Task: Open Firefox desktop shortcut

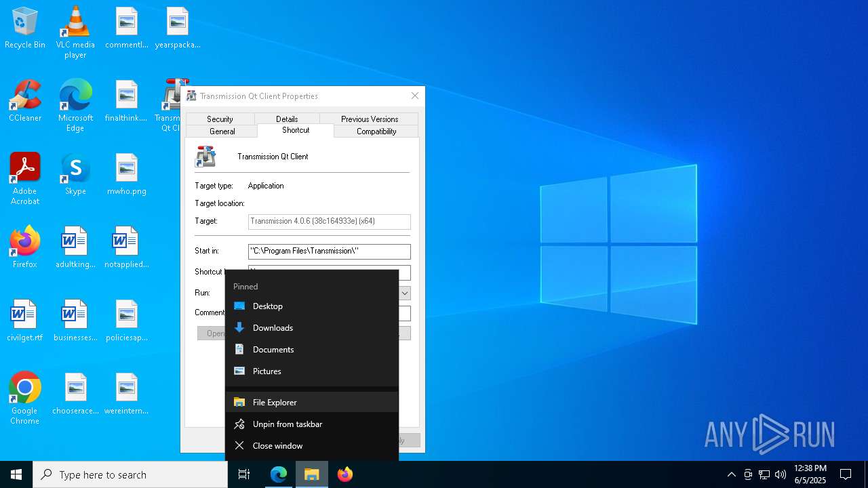Action: (x=25, y=248)
